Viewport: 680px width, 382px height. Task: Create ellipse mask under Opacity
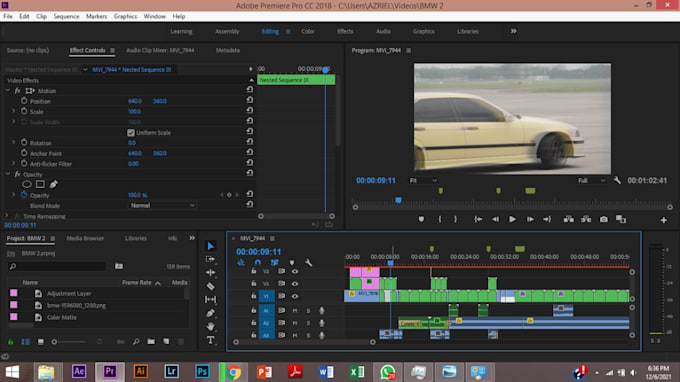pyautogui.click(x=26, y=184)
